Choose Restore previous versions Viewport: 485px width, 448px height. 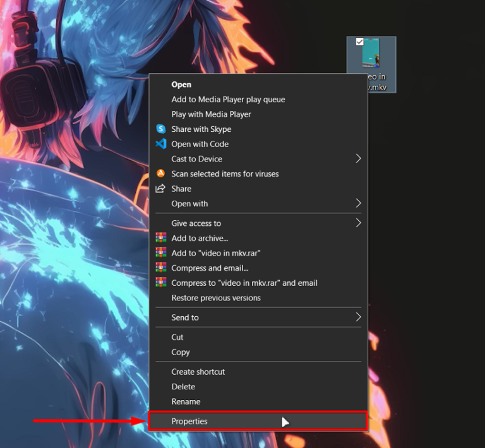click(216, 298)
